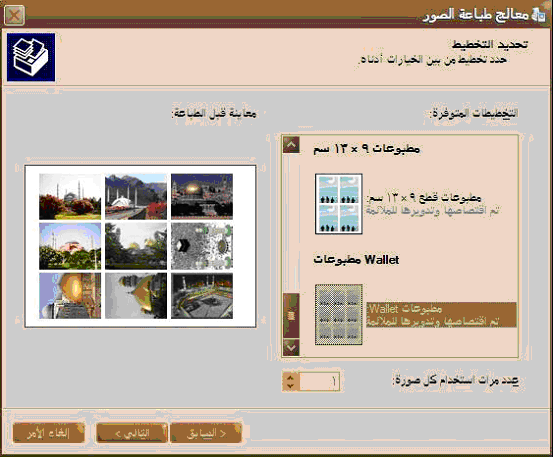This screenshot has width=553, height=457.
Task: Click the black-and-white Kaaba preview thumbnail
Action: click(202, 246)
